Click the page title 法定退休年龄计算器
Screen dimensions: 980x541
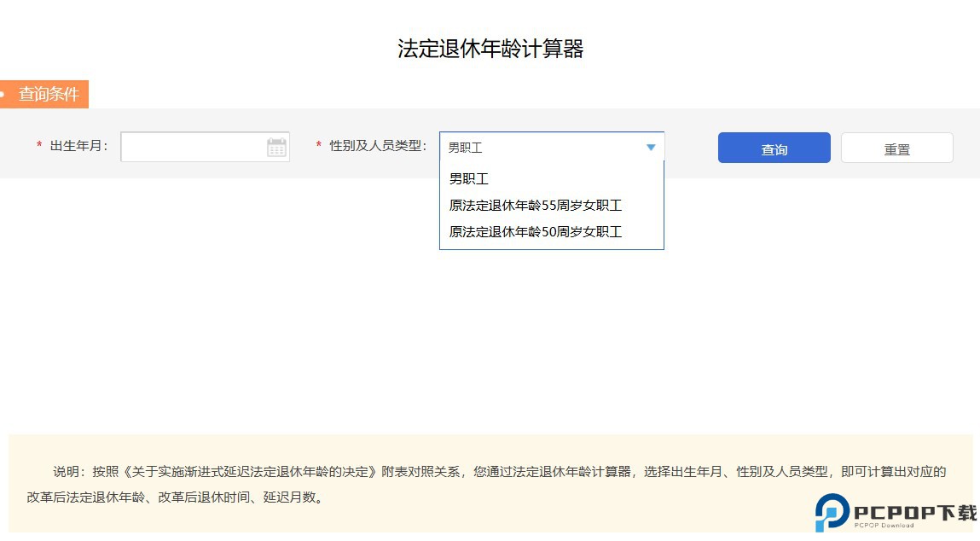click(x=490, y=49)
